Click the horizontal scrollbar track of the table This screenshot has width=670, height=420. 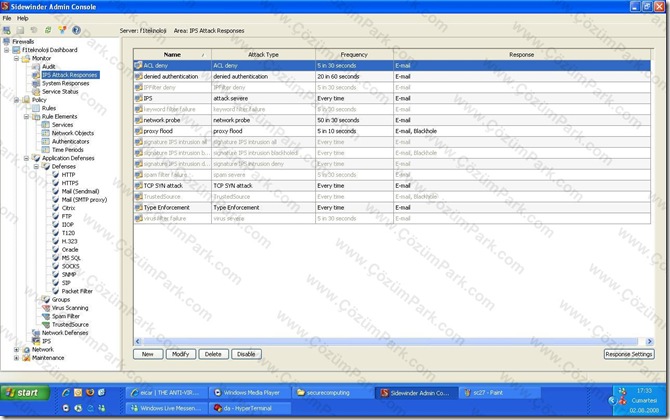pyautogui.click(x=393, y=341)
